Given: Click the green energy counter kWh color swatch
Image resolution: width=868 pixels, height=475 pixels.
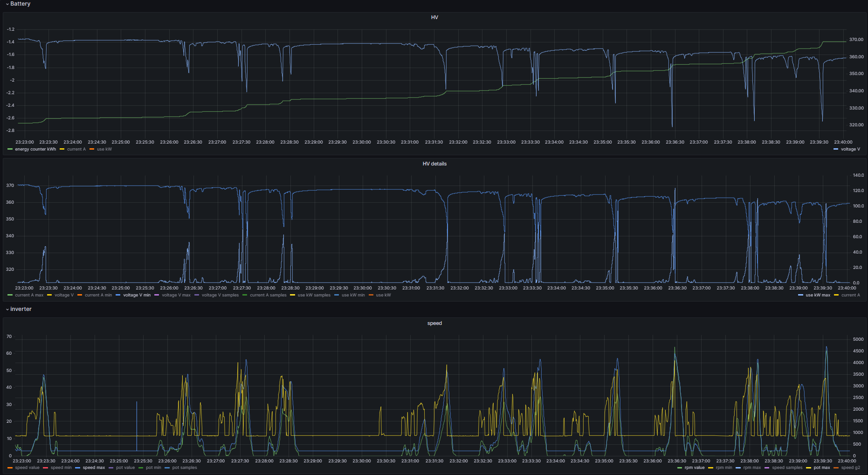Looking at the screenshot, I should [x=10, y=150].
